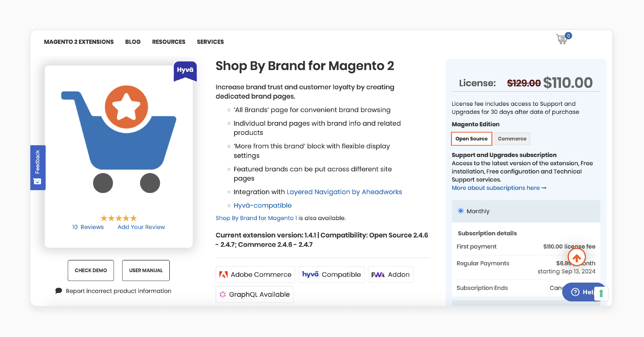This screenshot has width=644, height=337.
Task: Click the User Manual button
Action: 146,271
